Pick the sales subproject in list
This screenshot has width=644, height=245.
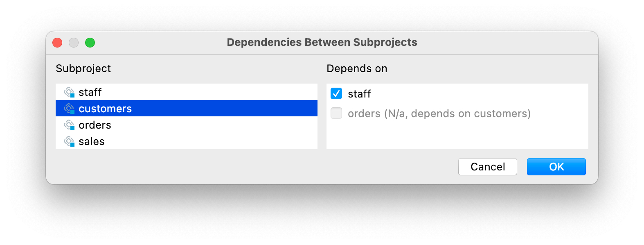(187, 141)
